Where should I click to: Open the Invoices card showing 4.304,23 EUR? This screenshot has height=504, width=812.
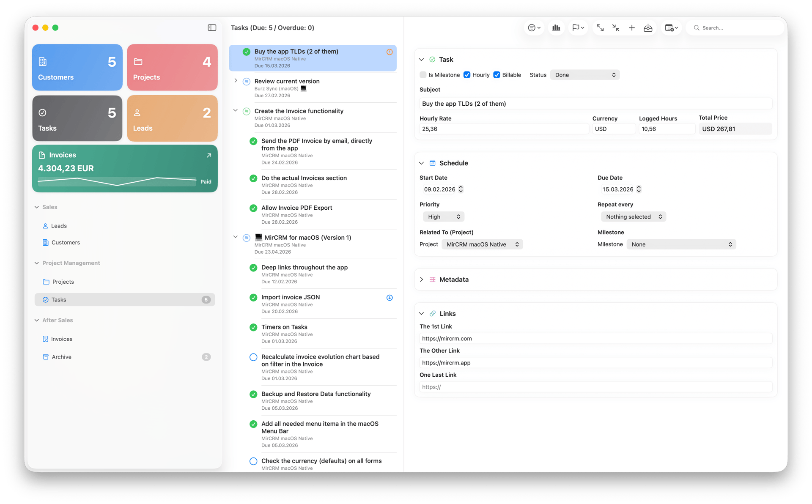click(125, 168)
